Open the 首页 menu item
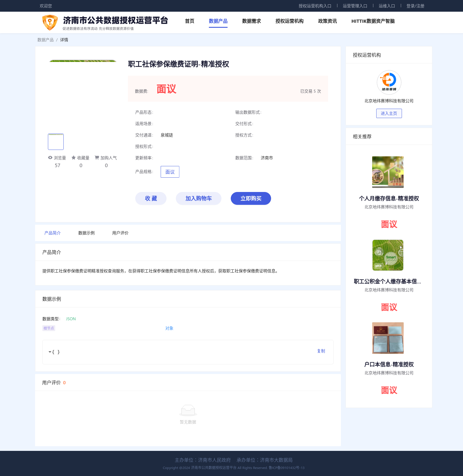Viewport: 463px width, 476px height. click(x=190, y=21)
